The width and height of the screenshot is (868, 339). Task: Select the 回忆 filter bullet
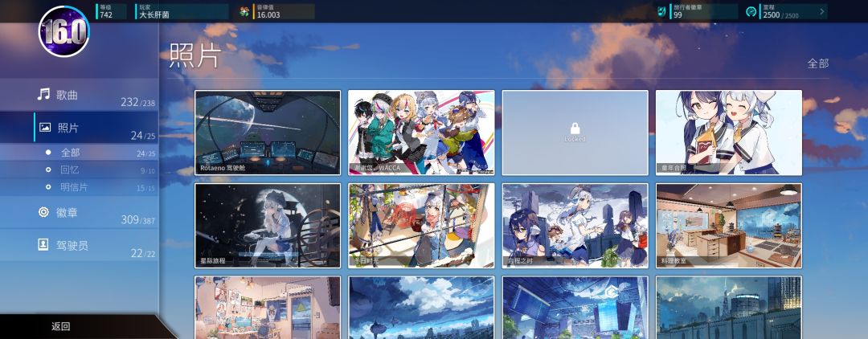click(x=48, y=169)
